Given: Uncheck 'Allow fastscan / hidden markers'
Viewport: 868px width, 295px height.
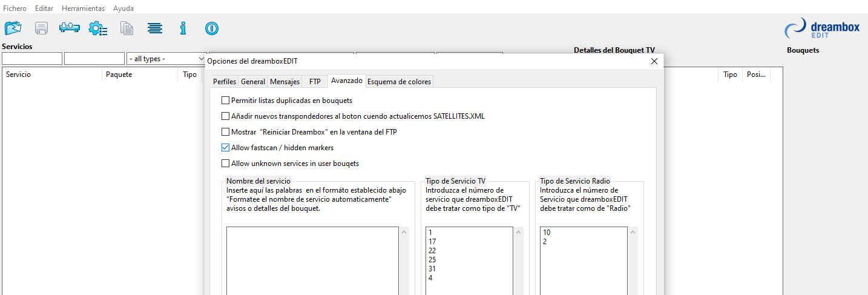Looking at the screenshot, I should point(226,148).
